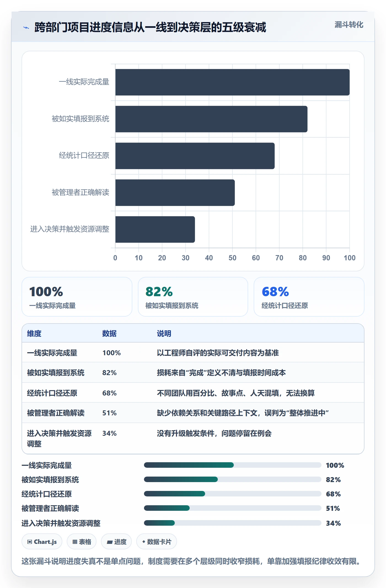Click the 漏斗转化 tag in the header
Image resolution: width=386 pixels, height=588 pixels.
(x=349, y=25)
